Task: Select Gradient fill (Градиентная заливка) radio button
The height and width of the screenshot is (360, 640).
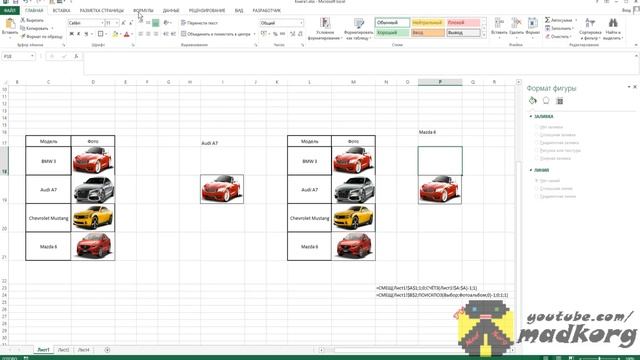Action: coord(536,142)
